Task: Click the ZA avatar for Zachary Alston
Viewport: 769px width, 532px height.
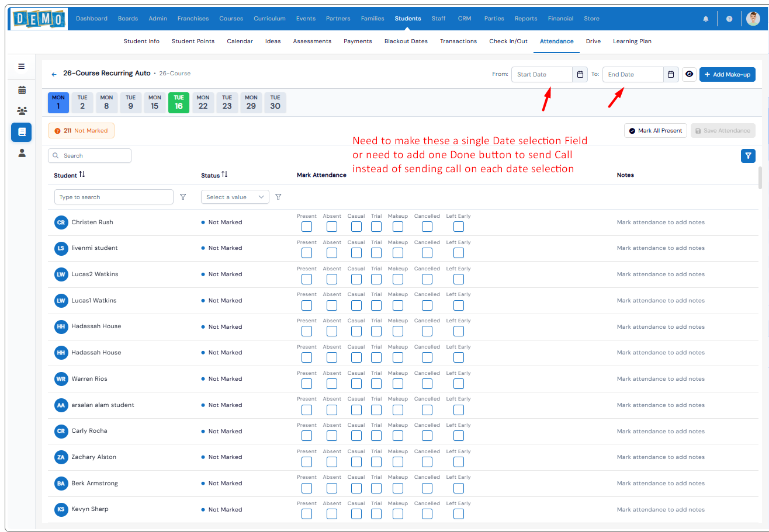Action: (x=61, y=457)
